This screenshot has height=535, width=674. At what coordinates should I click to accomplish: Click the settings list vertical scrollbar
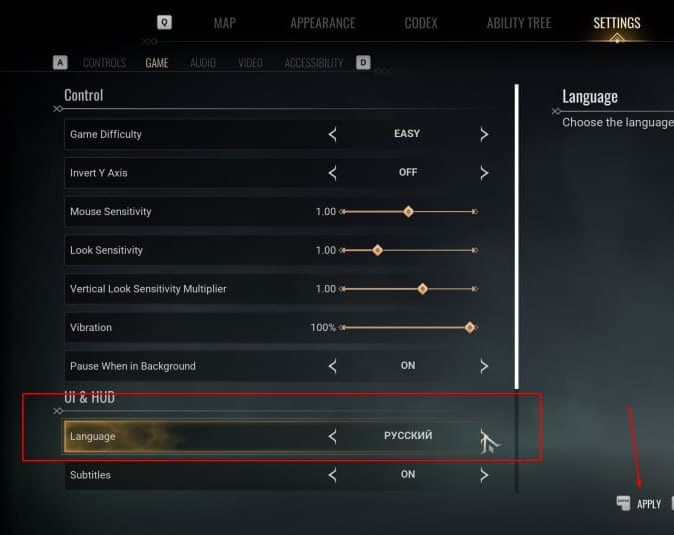[517, 236]
